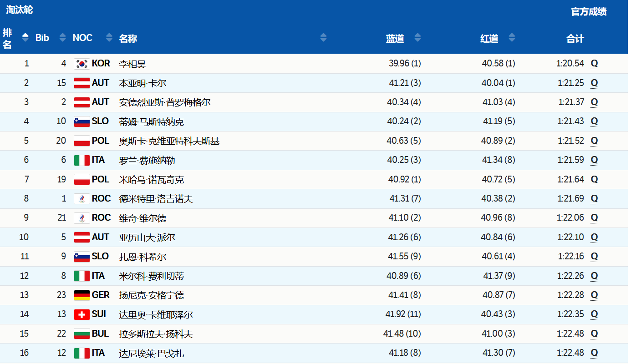
Task: Click the Q mark in 1:21.37 row
Action: 594,102
